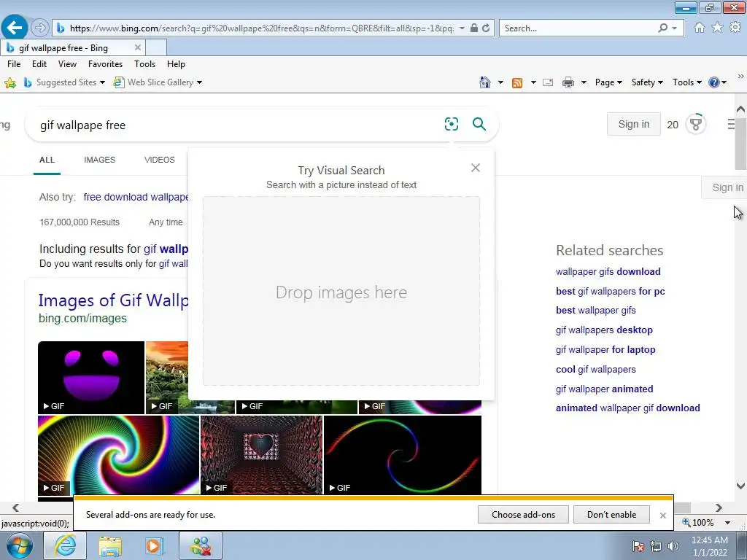Screen dimensions: 747x560
Task: Click the volume speaker tray icon
Action: tap(673, 546)
